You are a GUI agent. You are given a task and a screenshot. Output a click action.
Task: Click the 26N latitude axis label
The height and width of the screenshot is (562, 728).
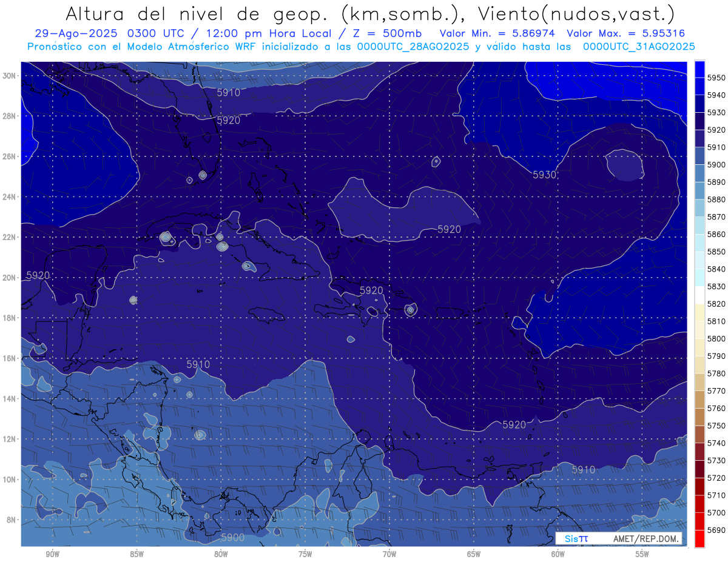point(10,156)
